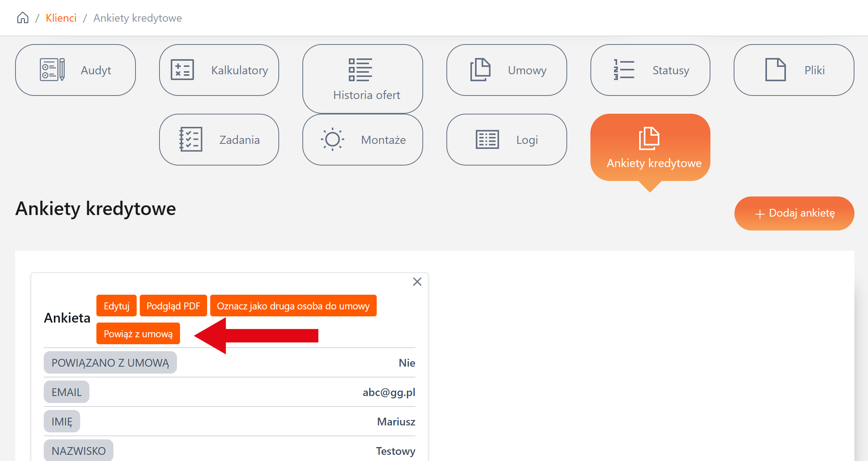Open Historia ofert list icon
The image size is (868, 461).
tap(360, 70)
